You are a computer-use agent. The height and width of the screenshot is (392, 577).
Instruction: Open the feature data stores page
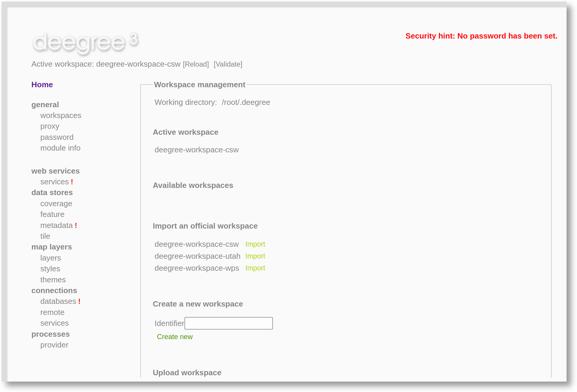point(52,214)
